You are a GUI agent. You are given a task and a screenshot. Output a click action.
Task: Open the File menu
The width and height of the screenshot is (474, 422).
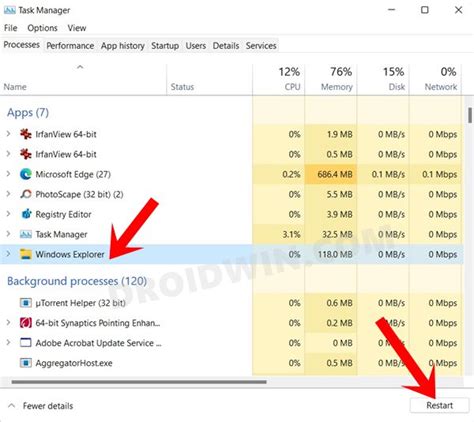[11, 28]
